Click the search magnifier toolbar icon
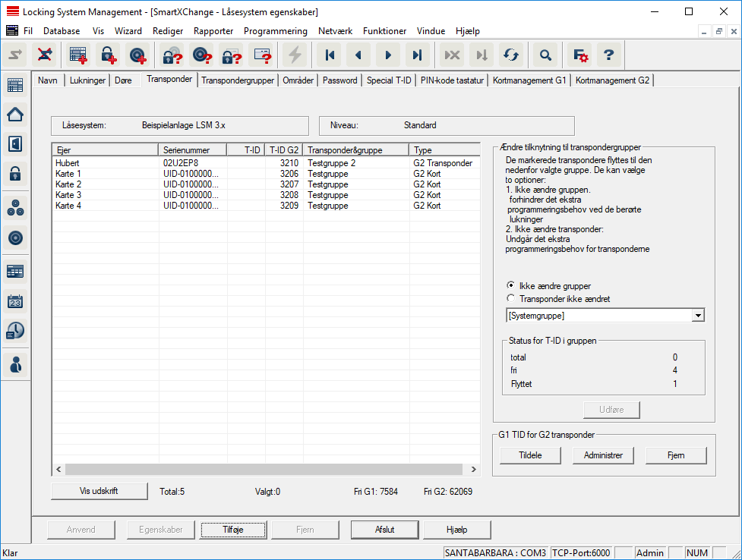This screenshot has width=742, height=560. (545, 55)
